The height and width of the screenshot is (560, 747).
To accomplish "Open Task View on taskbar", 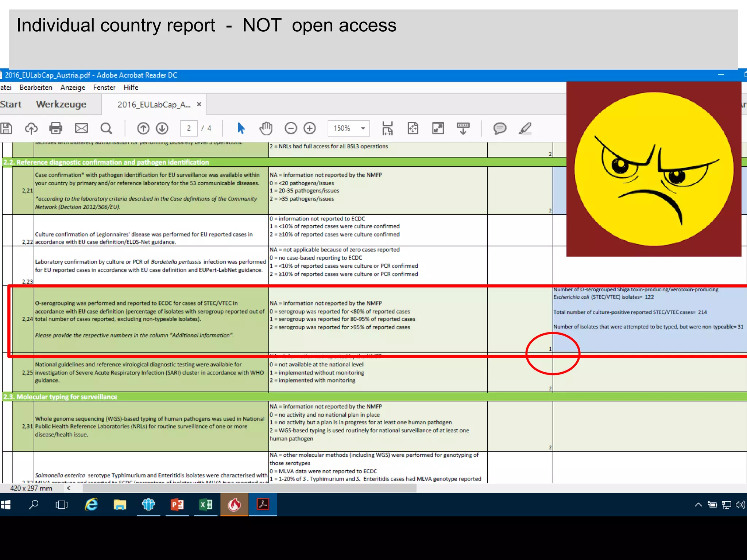I will coord(62,505).
